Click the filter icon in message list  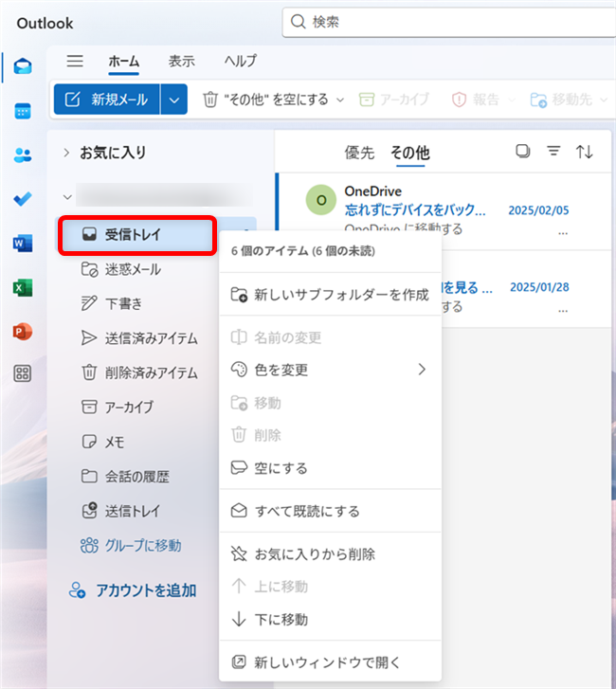tap(553, 152)
